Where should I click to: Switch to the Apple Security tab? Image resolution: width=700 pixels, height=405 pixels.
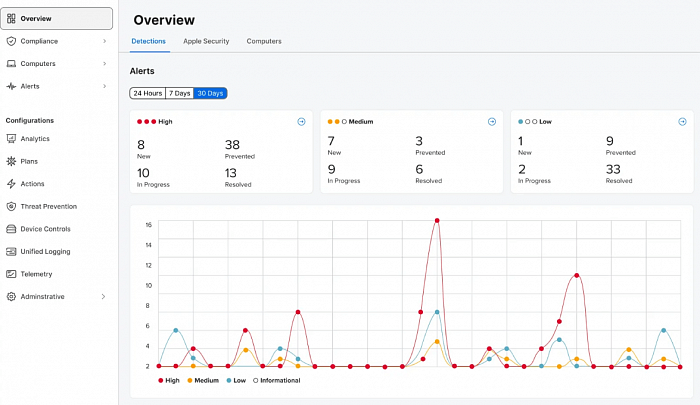pyautogui.click(x=206, y=41)
